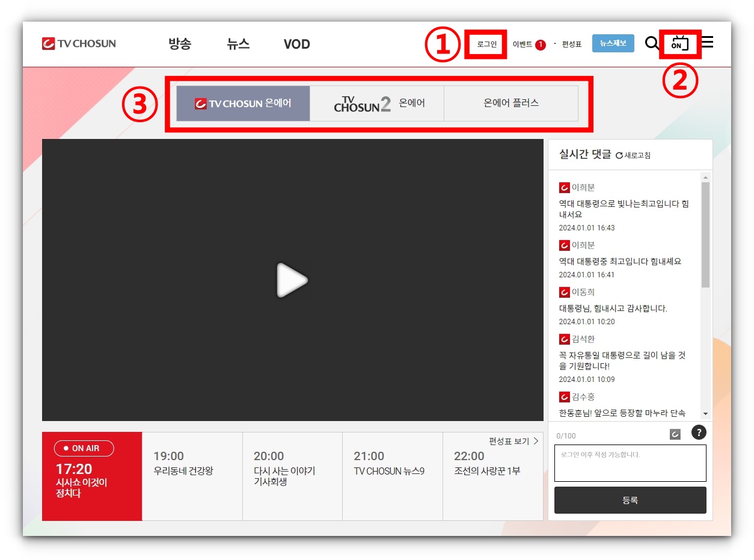Click the 뉴스제보 button
This screenshot has width=754, height=560.
(x=613, y=43)
